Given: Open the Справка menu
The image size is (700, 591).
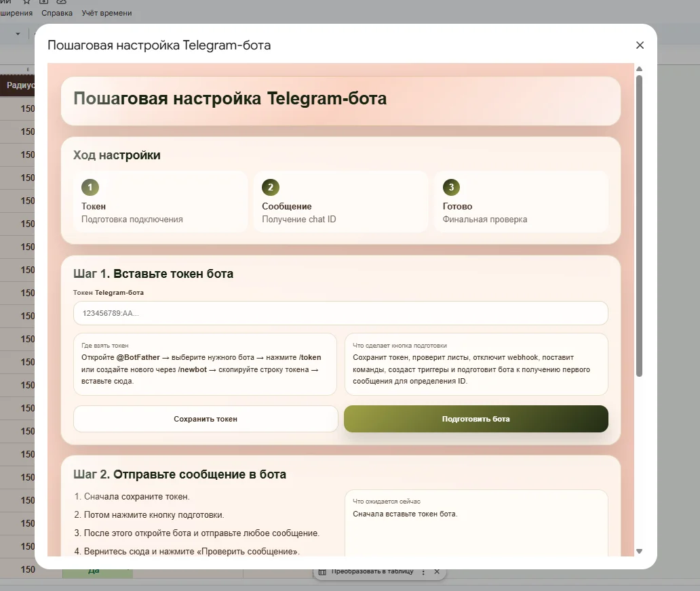Looking at the screenshot, I should pos(57,13).
